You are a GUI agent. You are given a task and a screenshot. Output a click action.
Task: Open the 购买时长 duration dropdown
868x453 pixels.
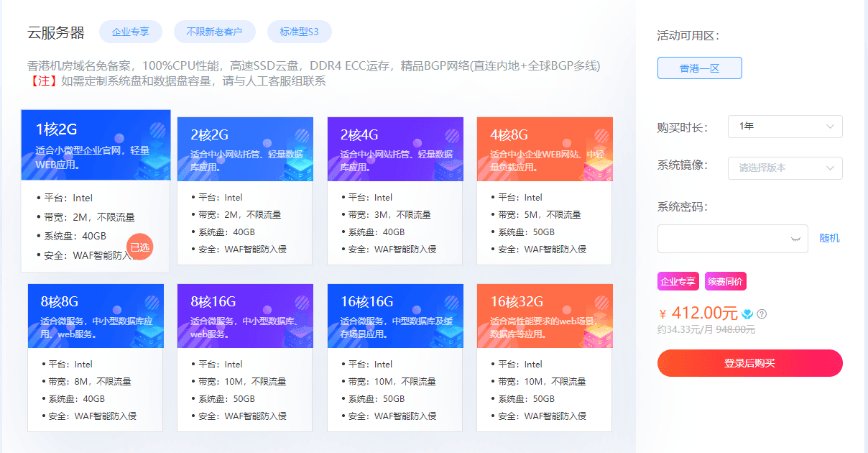click(785, 126)
